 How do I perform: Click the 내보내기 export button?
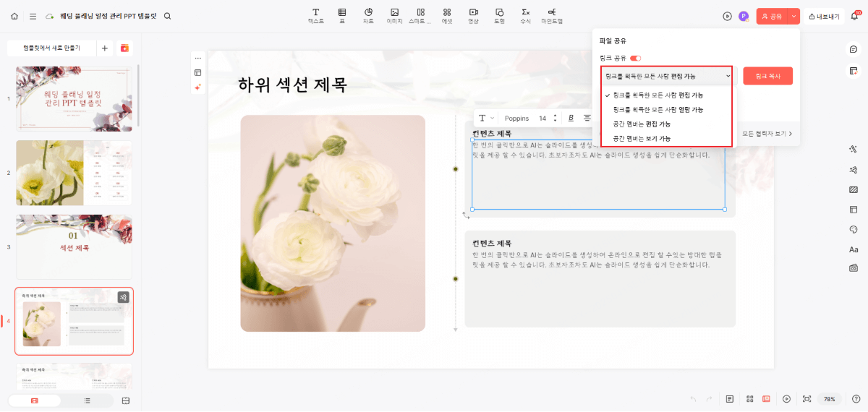click(x=824, y=16)
